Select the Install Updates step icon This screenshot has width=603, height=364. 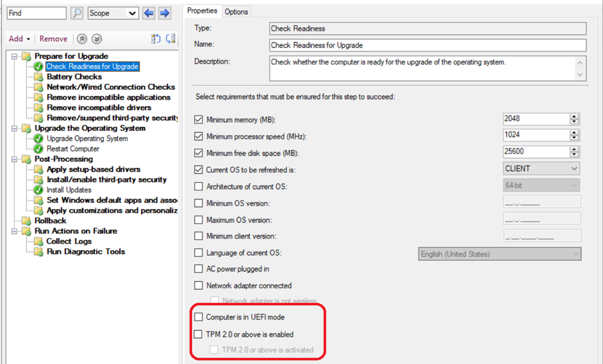point(38,190)
